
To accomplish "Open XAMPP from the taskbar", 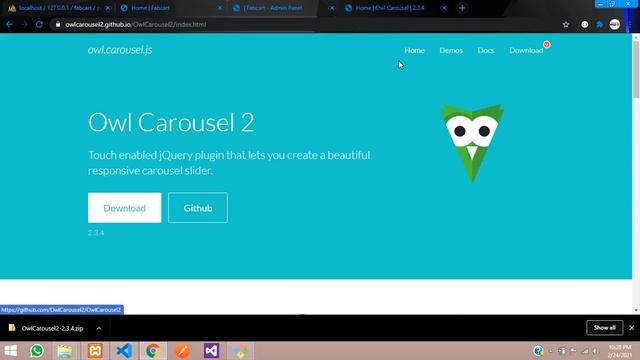I will (95, 351).
